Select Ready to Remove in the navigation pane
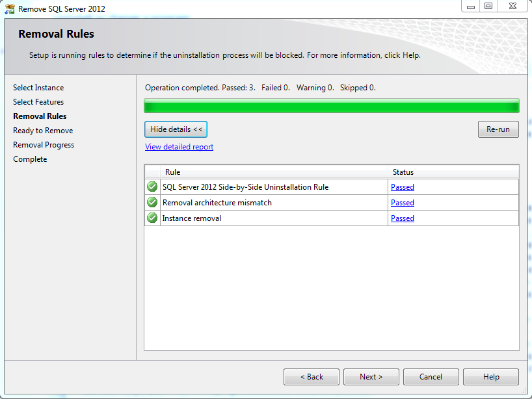Screen dimensions: 532x399 (43, 130)
